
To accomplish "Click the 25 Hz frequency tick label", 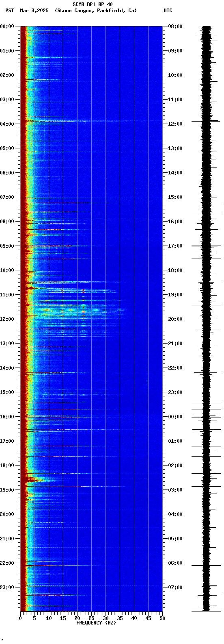I will [91, 618].
